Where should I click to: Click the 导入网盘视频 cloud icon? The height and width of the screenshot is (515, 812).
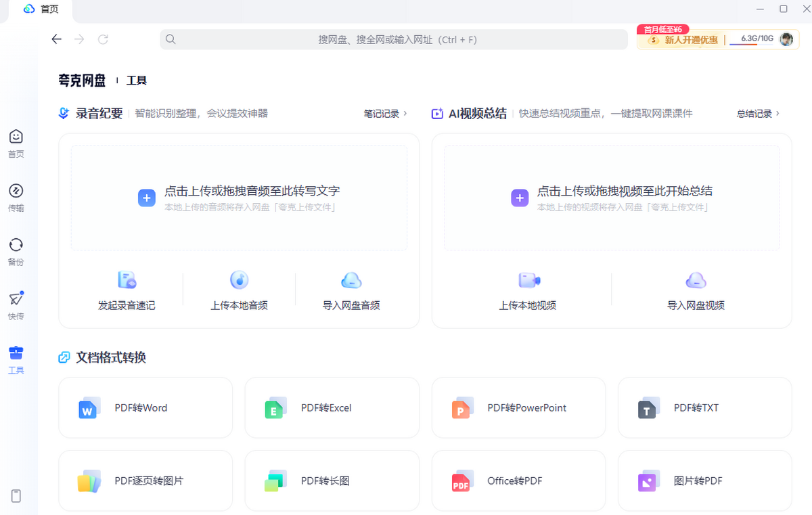pyautogui.click(x=696, y=279)
